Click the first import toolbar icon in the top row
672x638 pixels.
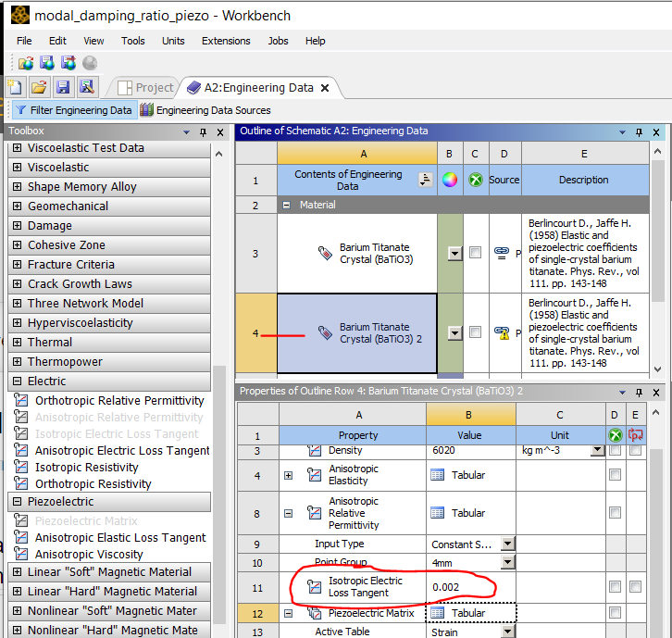coord(26,63)
